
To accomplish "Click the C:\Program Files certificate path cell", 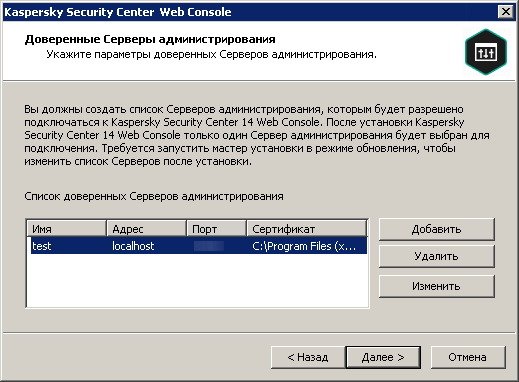I will tap(304, 246).
